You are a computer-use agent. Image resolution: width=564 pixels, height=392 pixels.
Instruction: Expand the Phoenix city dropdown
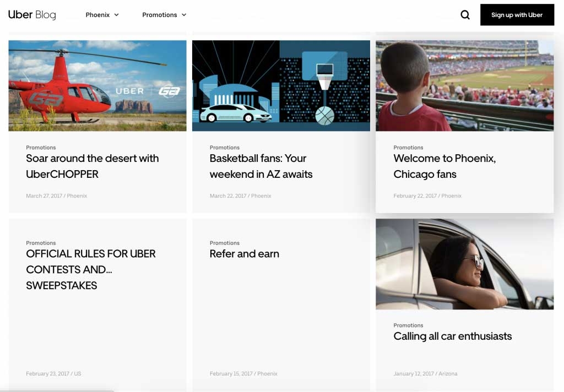tap(102, 15)
